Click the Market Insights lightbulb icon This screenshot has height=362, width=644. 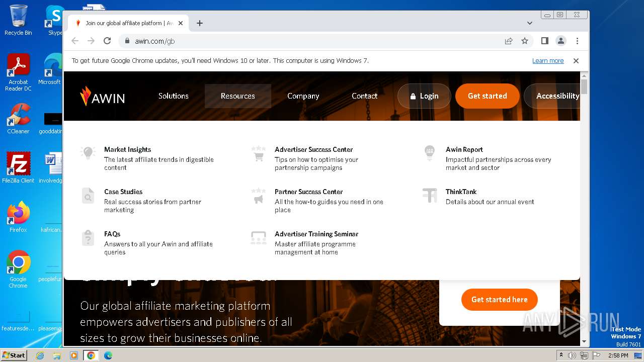tap(88, 153)
